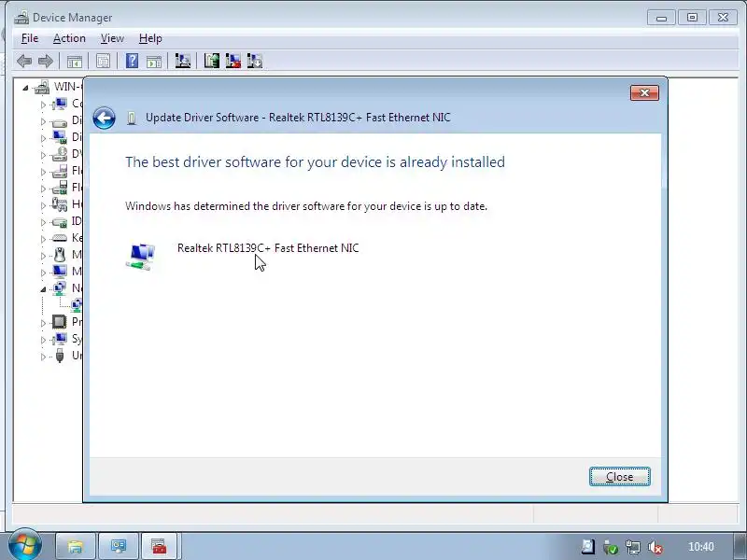Viewport: 747px width, 560px height.
Task: Click the Close button in the driver dialog
Action: pyautogui.click(x=619, y=477)
